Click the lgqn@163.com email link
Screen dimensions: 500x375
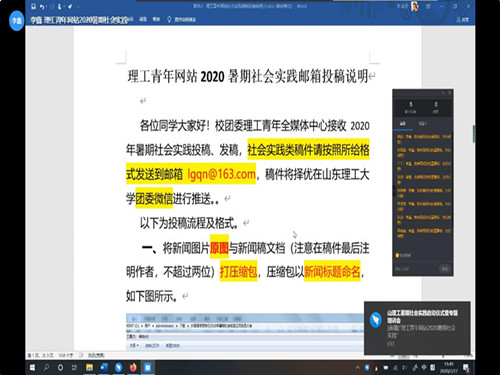(x=221, y=174)
